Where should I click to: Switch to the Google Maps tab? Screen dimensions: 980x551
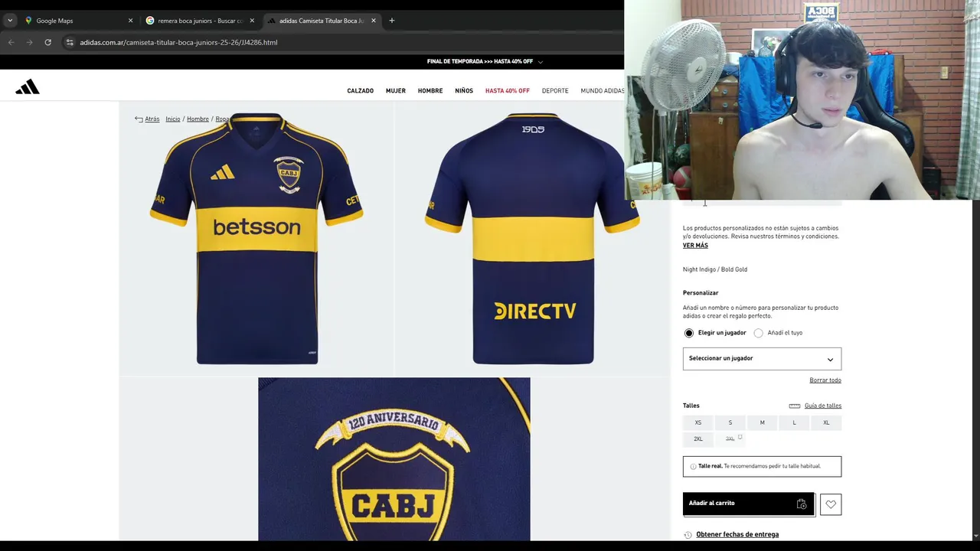click(77, 21)
